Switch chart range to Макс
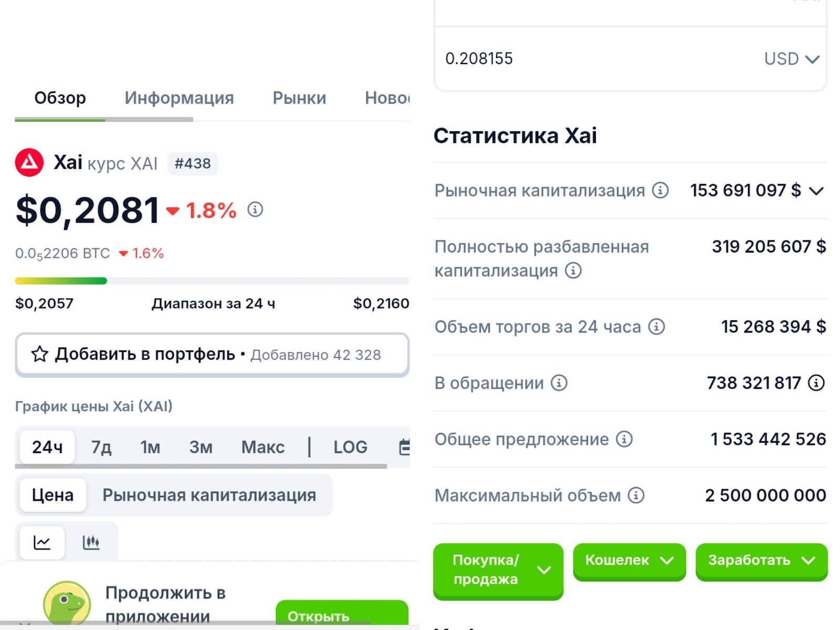Screen dimensions: 840x630 (263, 447)
